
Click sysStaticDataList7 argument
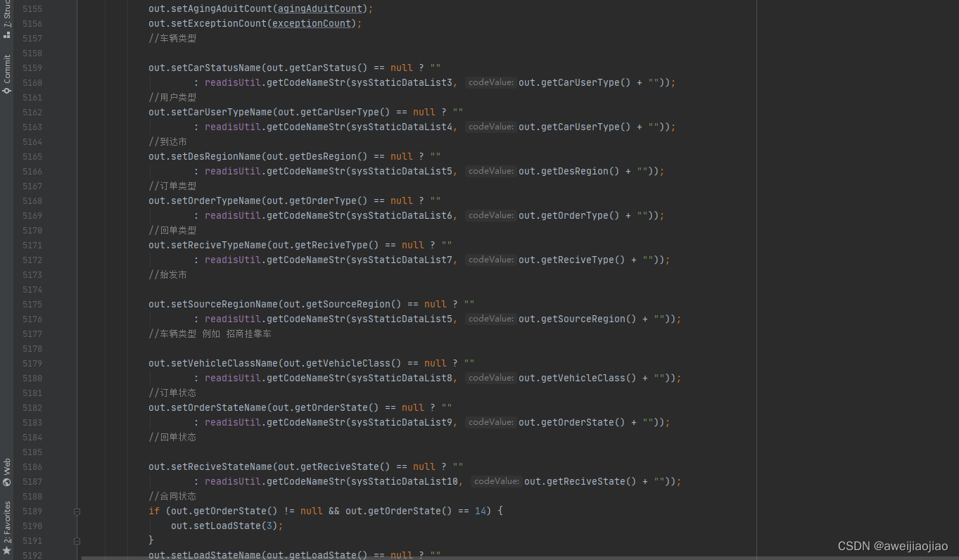pos(402,260)
